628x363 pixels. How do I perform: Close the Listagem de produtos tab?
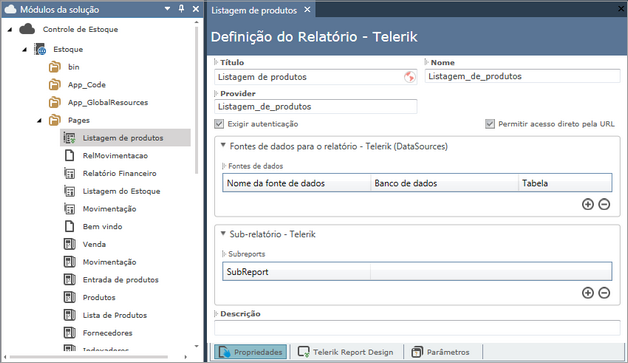(x=307, y=10)
